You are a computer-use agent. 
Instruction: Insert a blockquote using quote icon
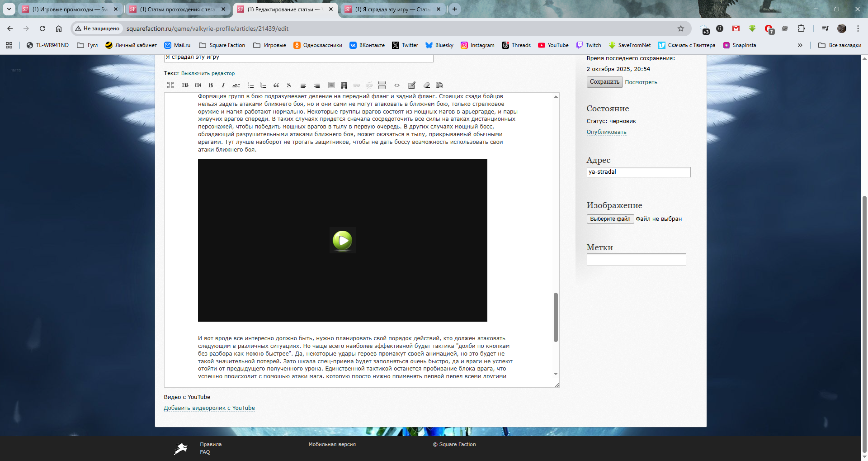276,85
